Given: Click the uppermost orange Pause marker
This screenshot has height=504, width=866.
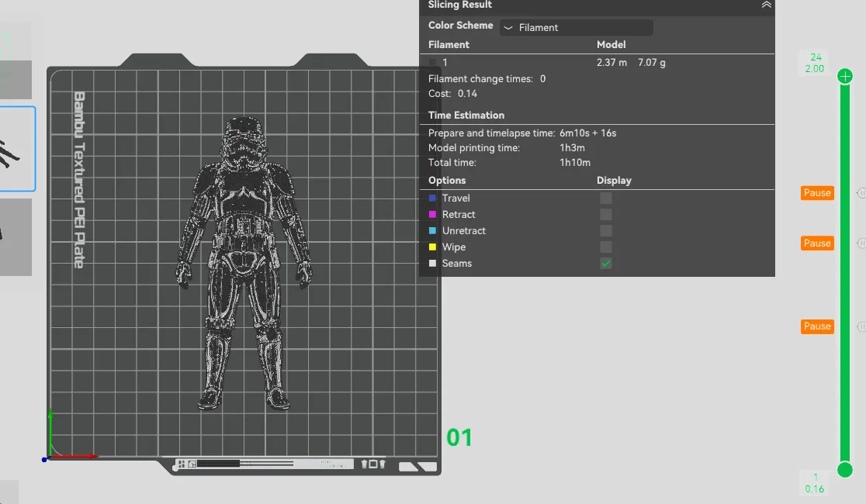Looking at the screenshot, I should 817,192.
